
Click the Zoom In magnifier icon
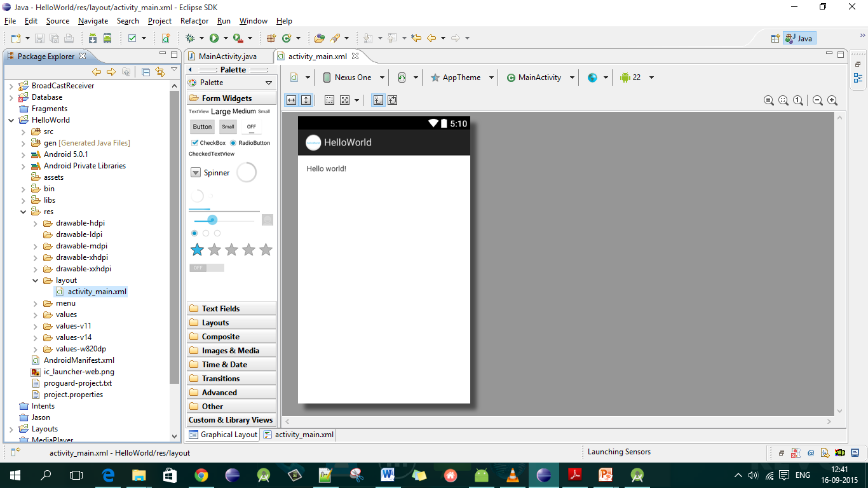coord(832,100)
